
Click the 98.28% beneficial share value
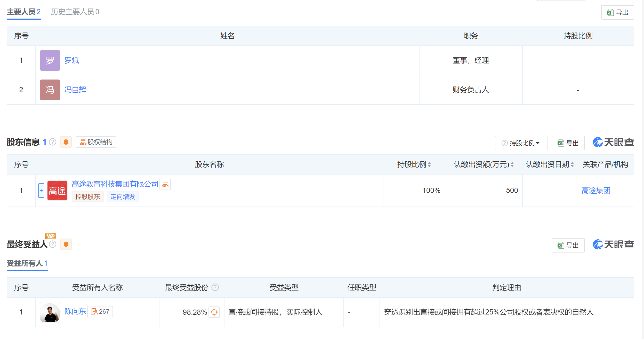point(195,312)
